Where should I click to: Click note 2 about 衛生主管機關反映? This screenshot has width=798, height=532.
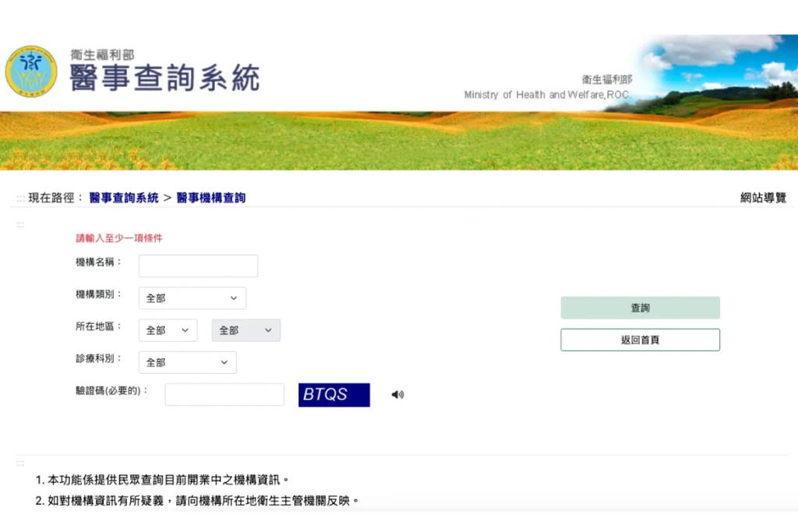coord(197,501)
